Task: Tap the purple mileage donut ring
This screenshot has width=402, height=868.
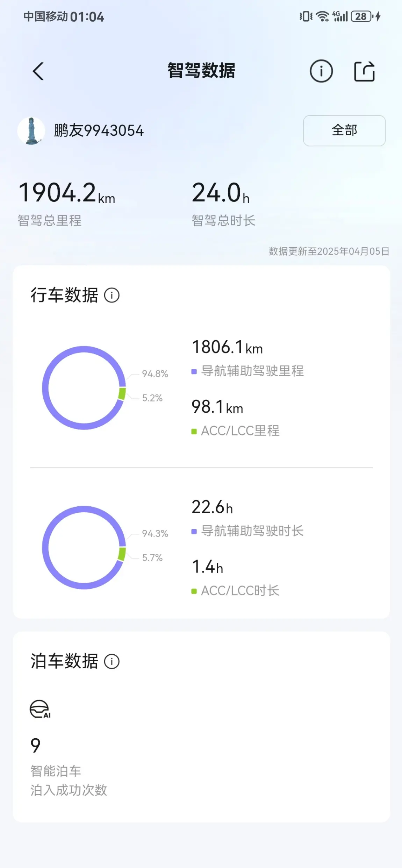Action: 84,388
